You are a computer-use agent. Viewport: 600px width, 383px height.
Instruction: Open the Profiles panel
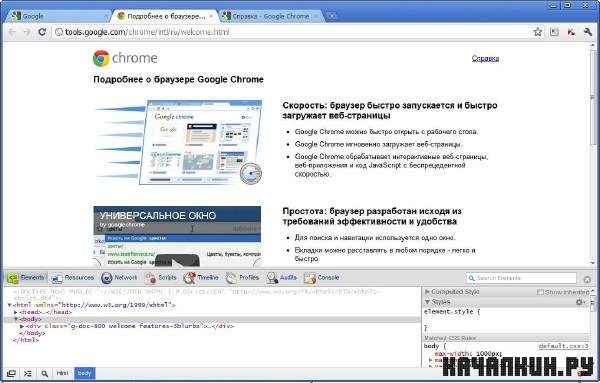tap(242, 278)
